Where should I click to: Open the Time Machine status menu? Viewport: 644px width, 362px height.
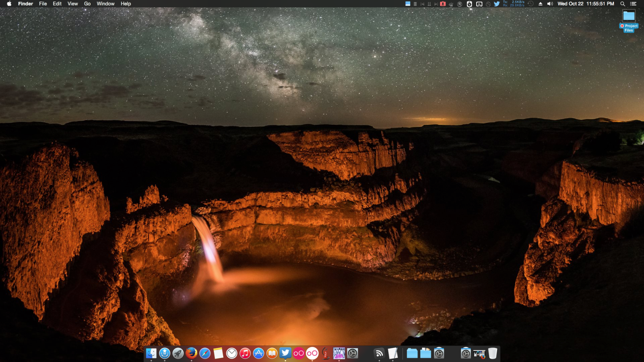point(531,4)
